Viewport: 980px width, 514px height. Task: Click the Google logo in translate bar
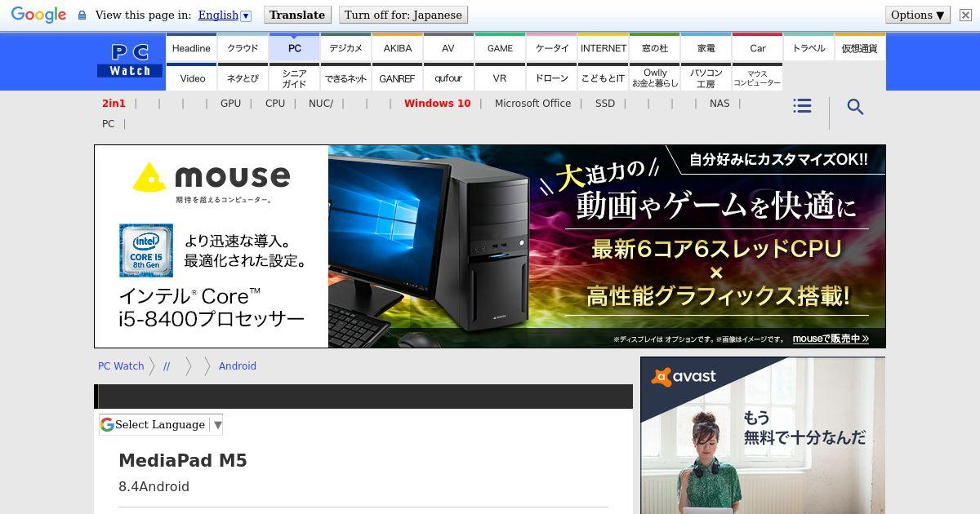(38, 15)
